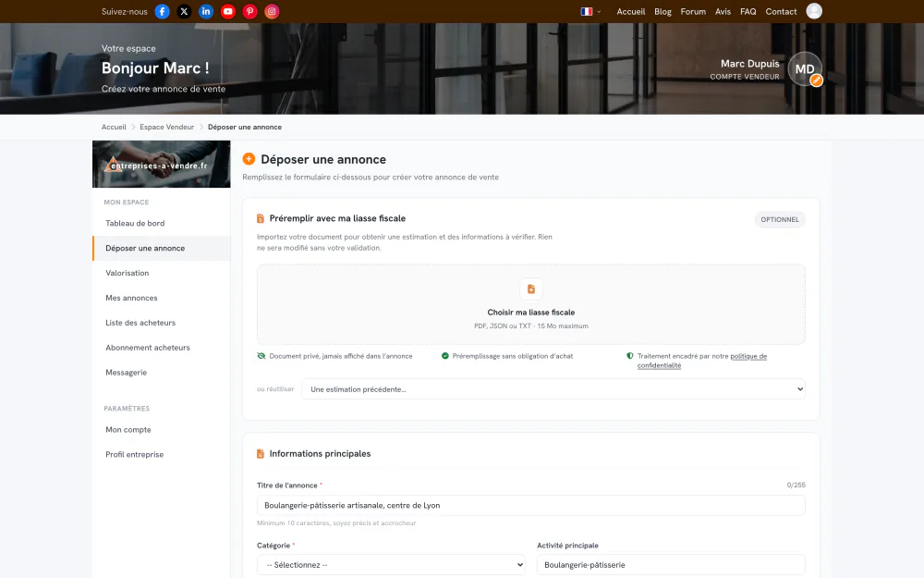Open Mes annonces in sidebar
924x578 pixels.
point(162,298)
